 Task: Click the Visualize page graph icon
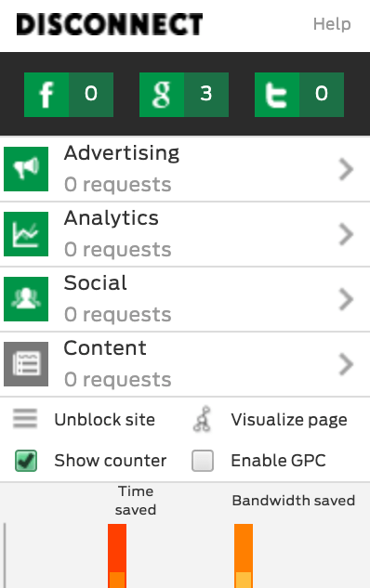pyautogui.click(x=203, y=419)
